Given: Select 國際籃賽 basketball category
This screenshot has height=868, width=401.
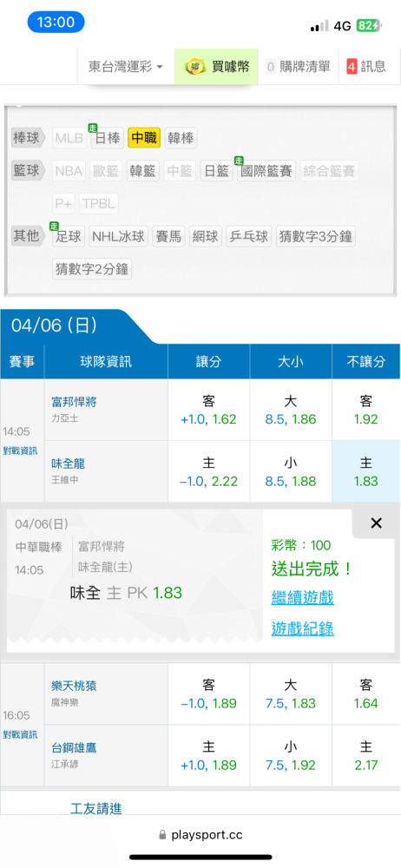Looking at the screenshot, I should 266,171.
